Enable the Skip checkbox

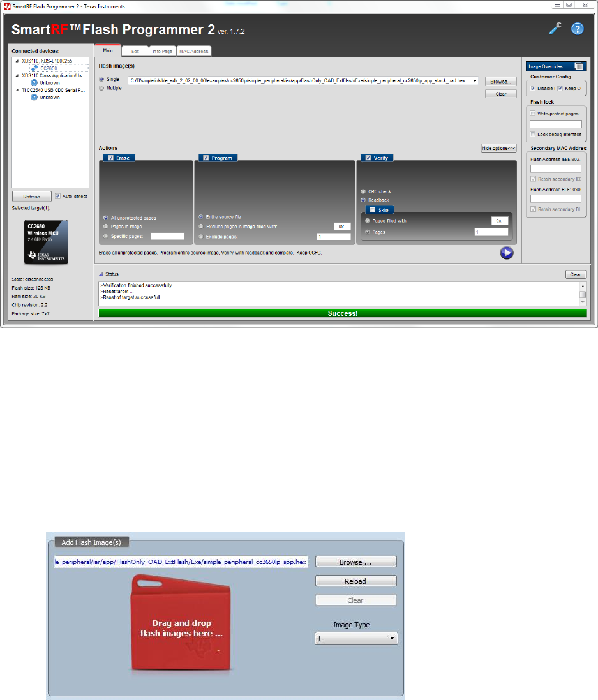click(373, 210)
